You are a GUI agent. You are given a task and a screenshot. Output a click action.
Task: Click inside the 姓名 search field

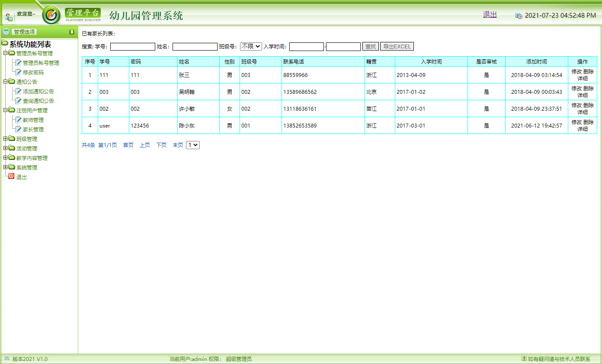pos(195,46)
